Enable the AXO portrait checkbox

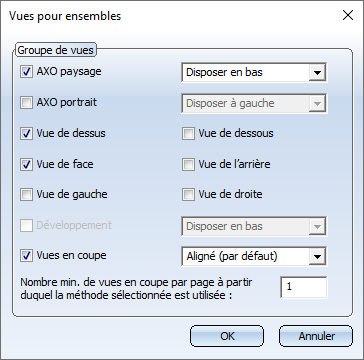pyautogui.click(x=26, y=103)
